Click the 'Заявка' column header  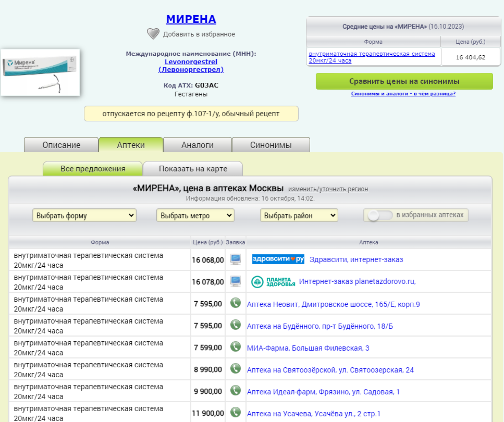pos(235,242)
